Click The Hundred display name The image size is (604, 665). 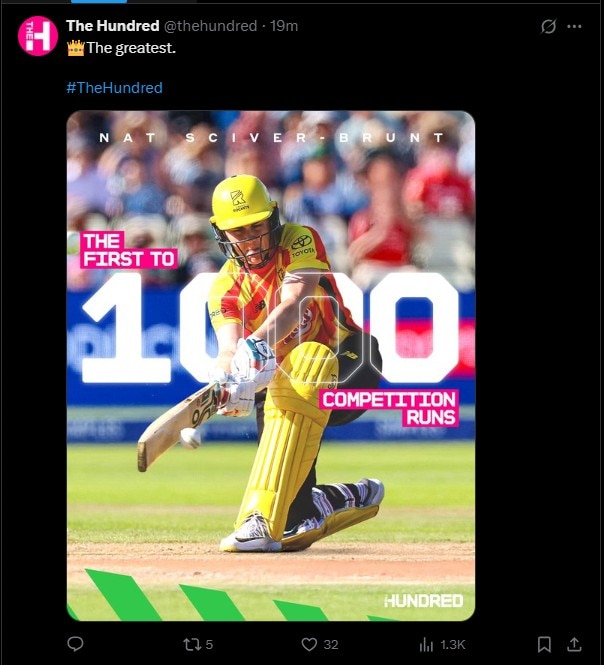[x=113, y=26]
